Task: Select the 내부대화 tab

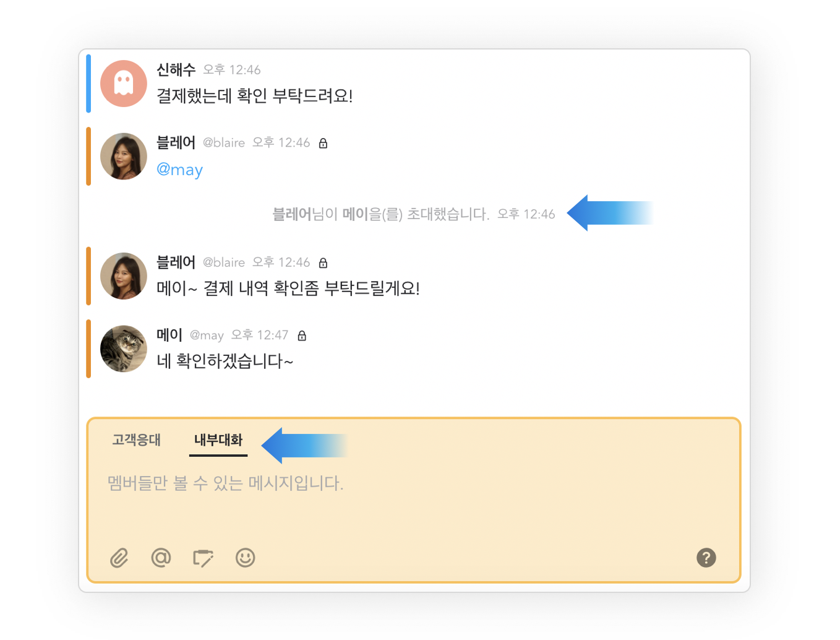Action: pos(218,440)
